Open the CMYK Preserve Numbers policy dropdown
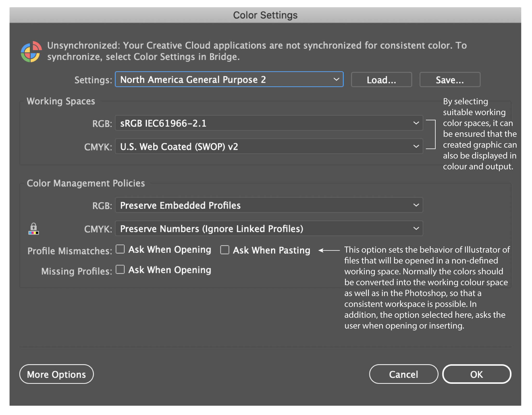Viewport: 532px width, 415px height. [x=269, y=229]
